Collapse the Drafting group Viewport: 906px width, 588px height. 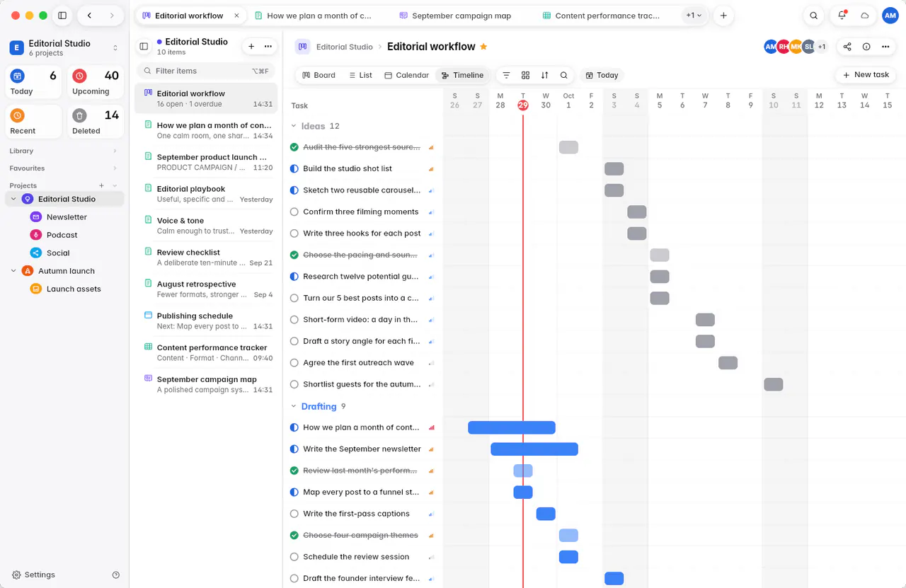[294, 406]
